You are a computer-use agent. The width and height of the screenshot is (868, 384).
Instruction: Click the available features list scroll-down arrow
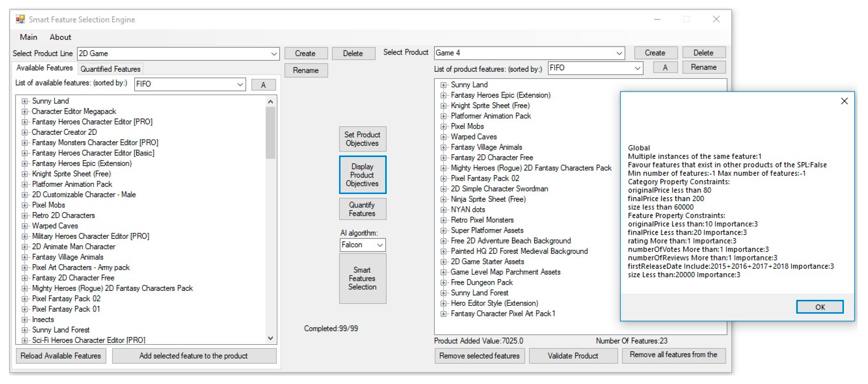[270, 338]
